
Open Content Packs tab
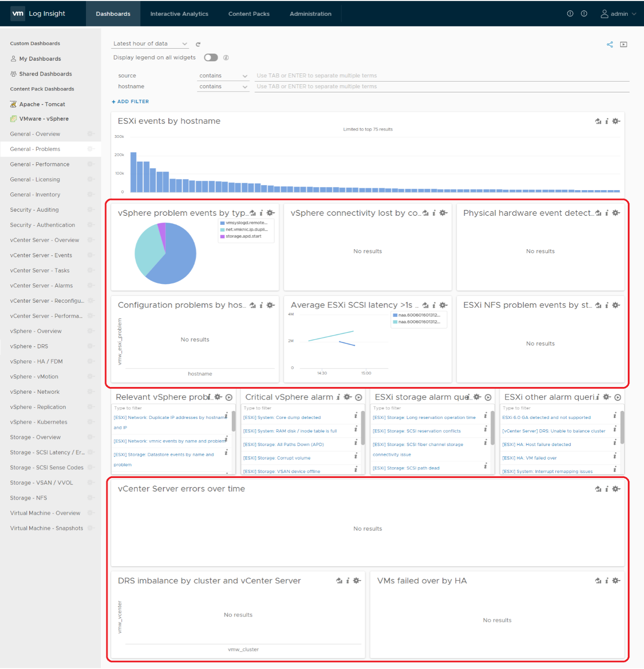click(x=249, y=14)
